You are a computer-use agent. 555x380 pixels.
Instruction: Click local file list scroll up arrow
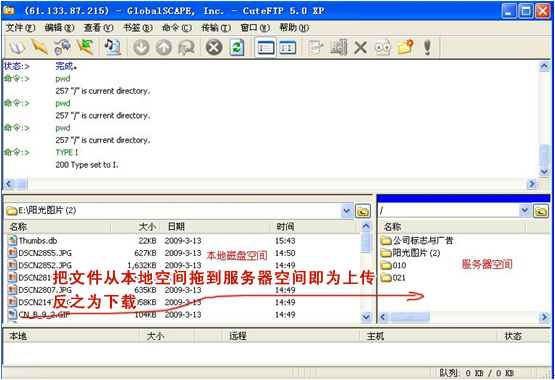pos(366,226)
